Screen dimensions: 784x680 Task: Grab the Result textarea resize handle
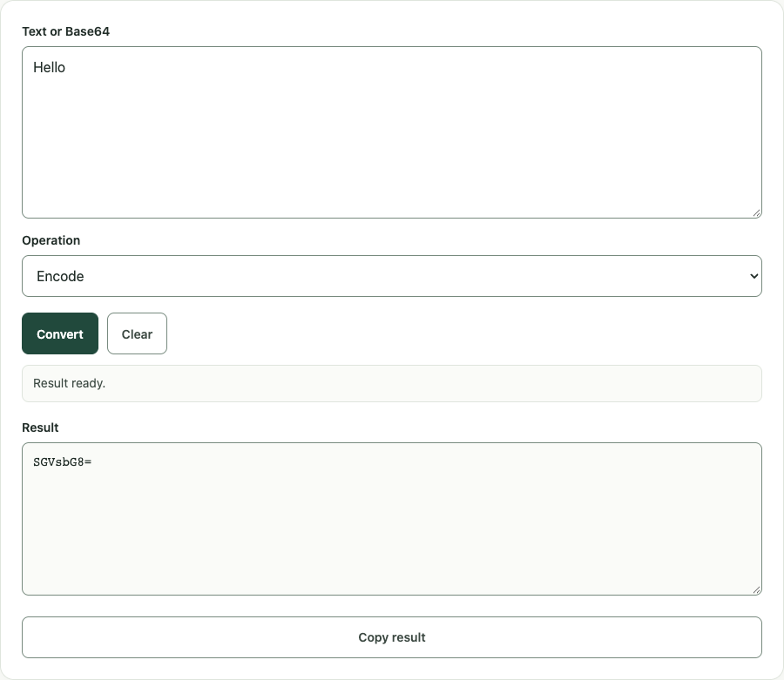757,590
